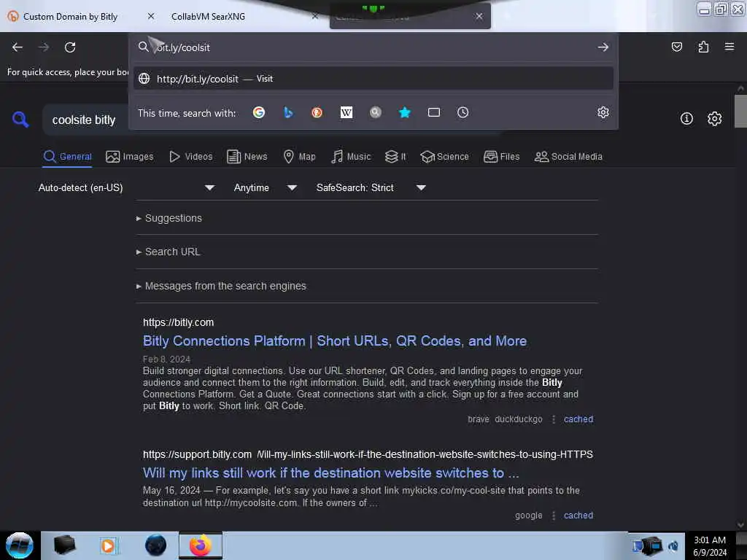Search this time with Google
Screen dimensions: 747x560
coord(259,112)
